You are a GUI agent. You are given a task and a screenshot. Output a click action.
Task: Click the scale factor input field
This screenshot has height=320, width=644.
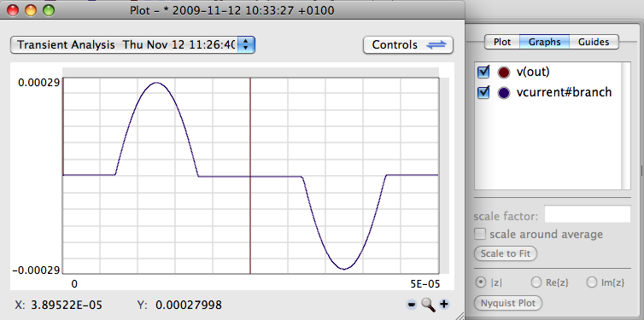pyautogui.click(x=588, y=214)
